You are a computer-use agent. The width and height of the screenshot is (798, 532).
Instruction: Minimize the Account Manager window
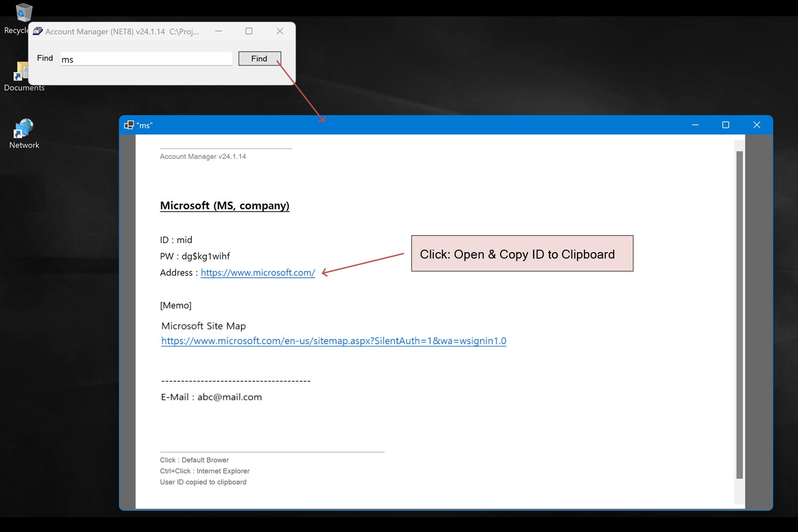(219, 31)
